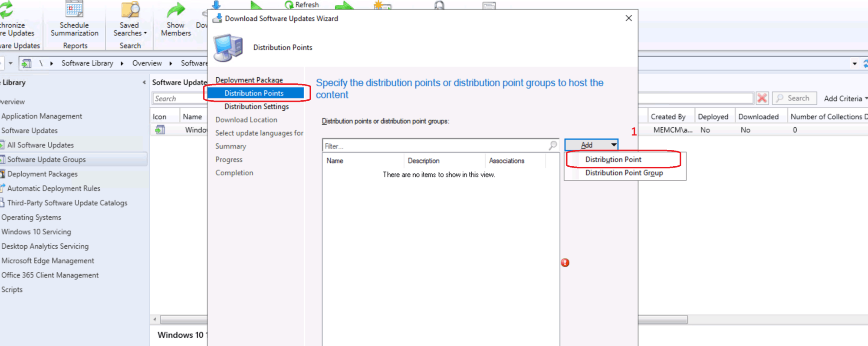Click the Search button in console
The width and height of the screenshot is (868, 346).
pos(794,98)
